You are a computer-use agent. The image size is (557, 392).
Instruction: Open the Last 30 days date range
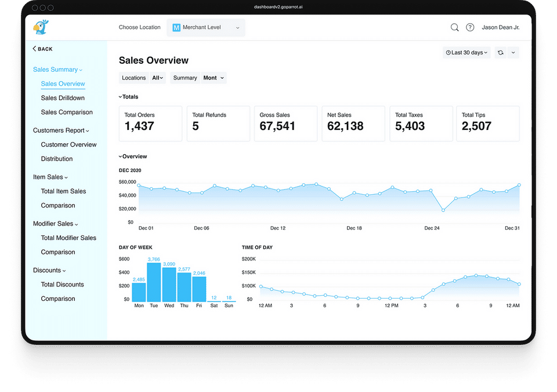tap(466, 53)
